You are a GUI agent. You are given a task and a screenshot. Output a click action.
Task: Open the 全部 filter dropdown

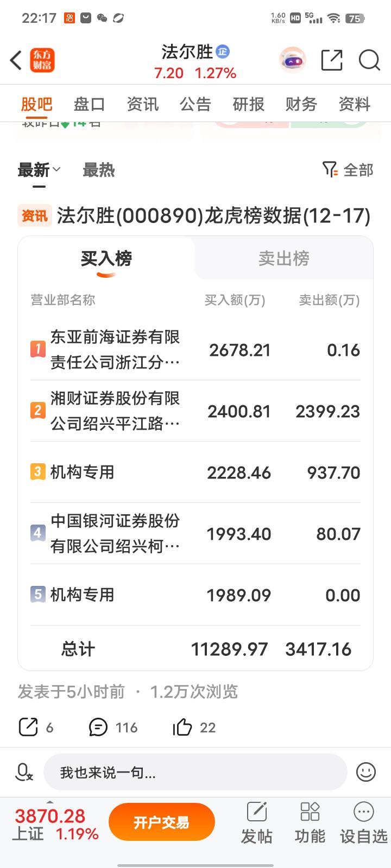(348, 170)
